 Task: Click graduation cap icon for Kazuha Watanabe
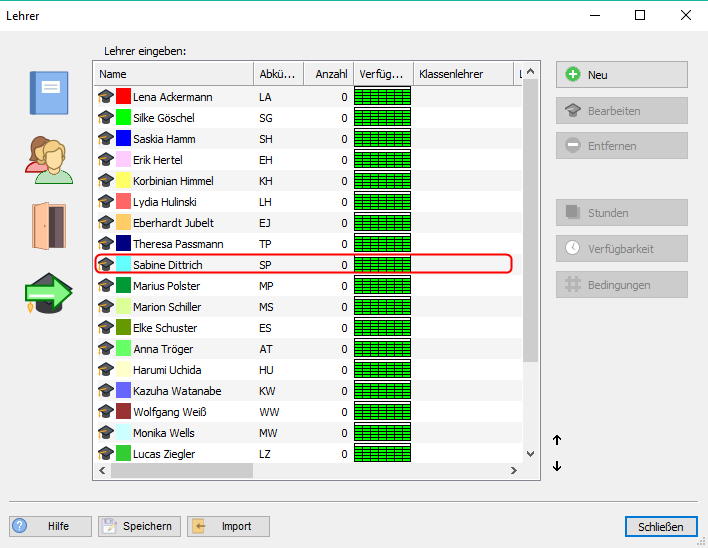(x=106, y=390)
